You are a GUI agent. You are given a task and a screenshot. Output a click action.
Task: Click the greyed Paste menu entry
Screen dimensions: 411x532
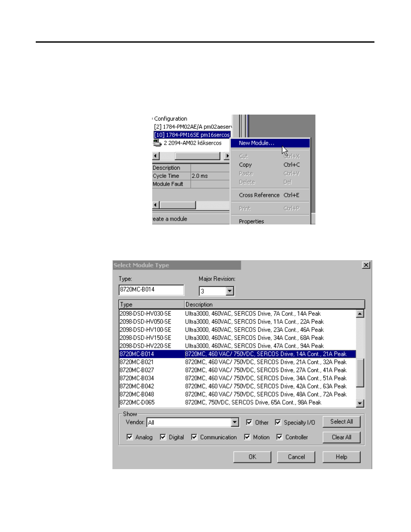(270, 174)
